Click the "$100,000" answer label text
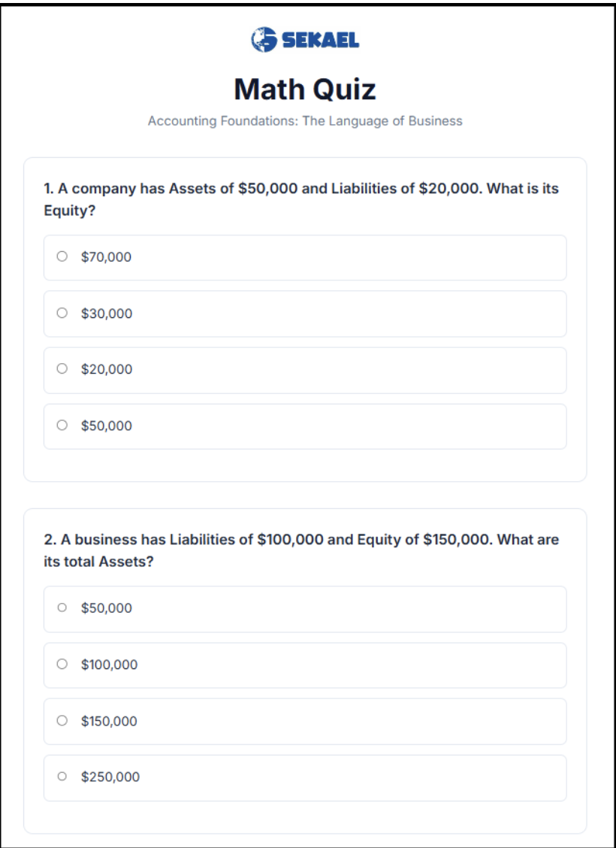This screenshot has width=616, height=848. pyautogui.click(x=109, y=665)
